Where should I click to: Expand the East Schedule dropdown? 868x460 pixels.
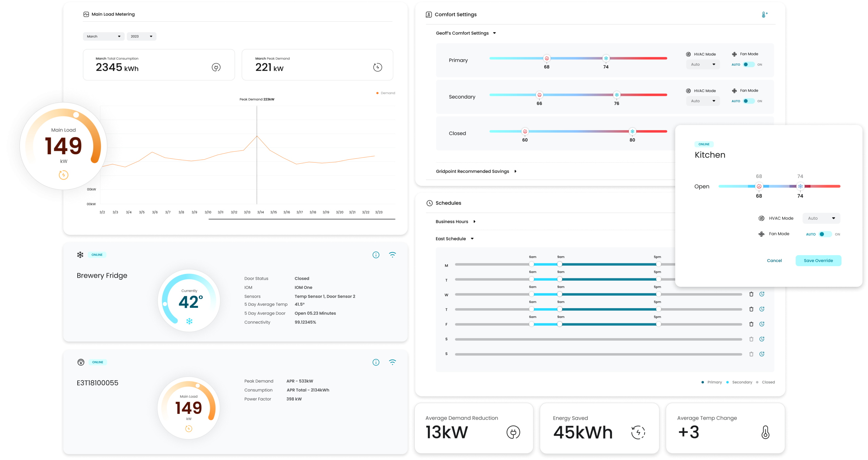pyautogui.click(x=472, y=239)
